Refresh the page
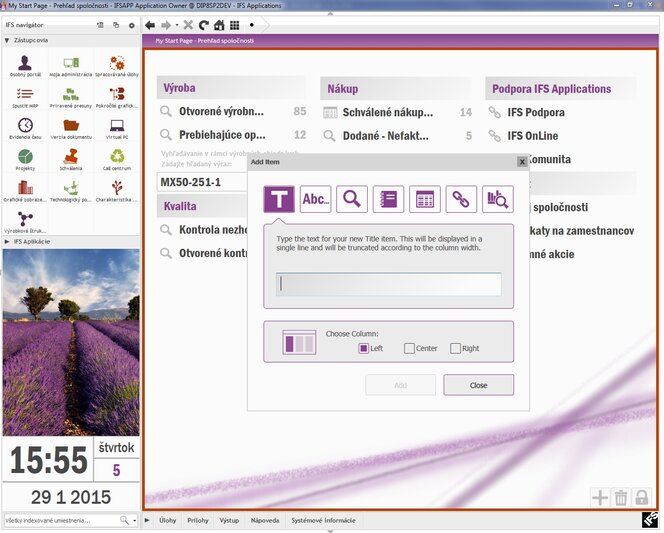Viewport: 664px width, 533px height. (204, 25)
